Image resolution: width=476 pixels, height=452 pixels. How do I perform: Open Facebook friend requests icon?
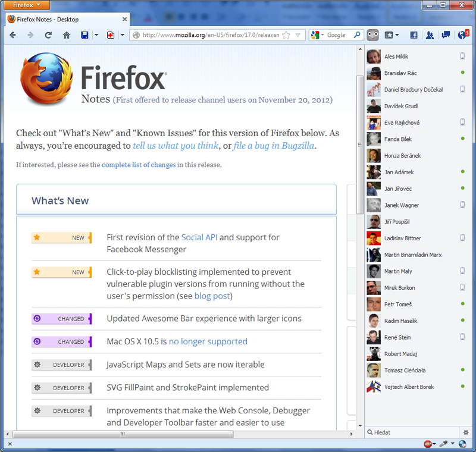[430, 35]
